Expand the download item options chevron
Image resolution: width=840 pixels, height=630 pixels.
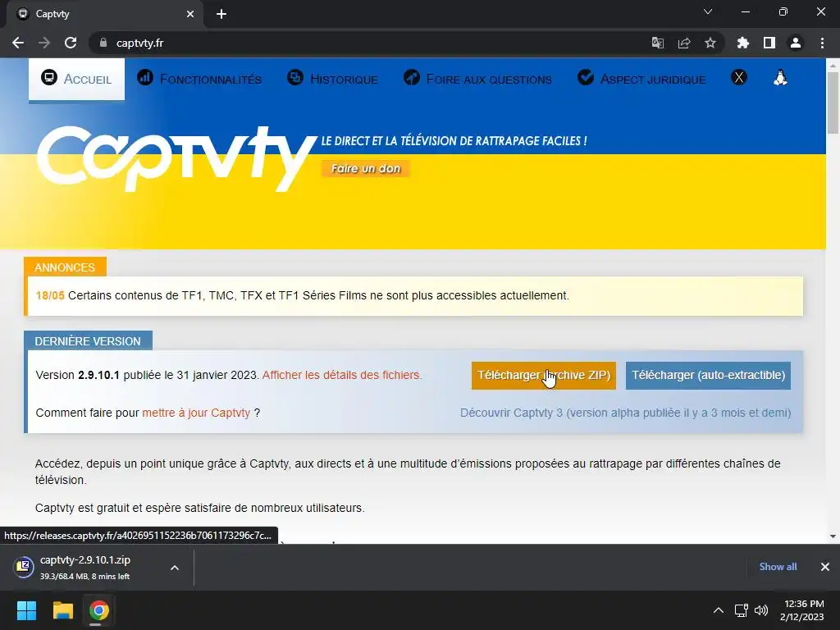175,568
